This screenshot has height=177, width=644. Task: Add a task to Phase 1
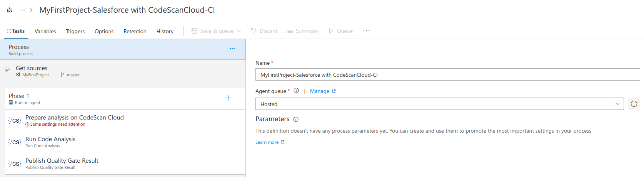tap(228, 98)
